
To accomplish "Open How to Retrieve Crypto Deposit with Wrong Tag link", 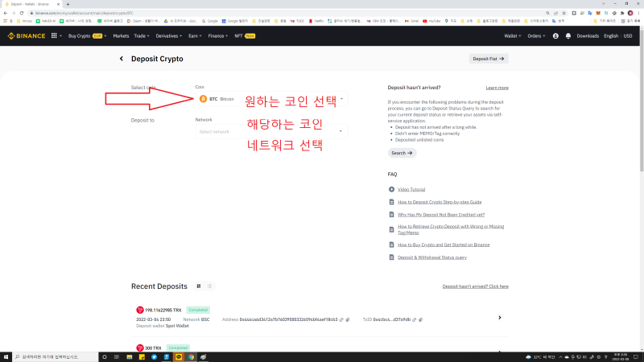I will point(451,229).
